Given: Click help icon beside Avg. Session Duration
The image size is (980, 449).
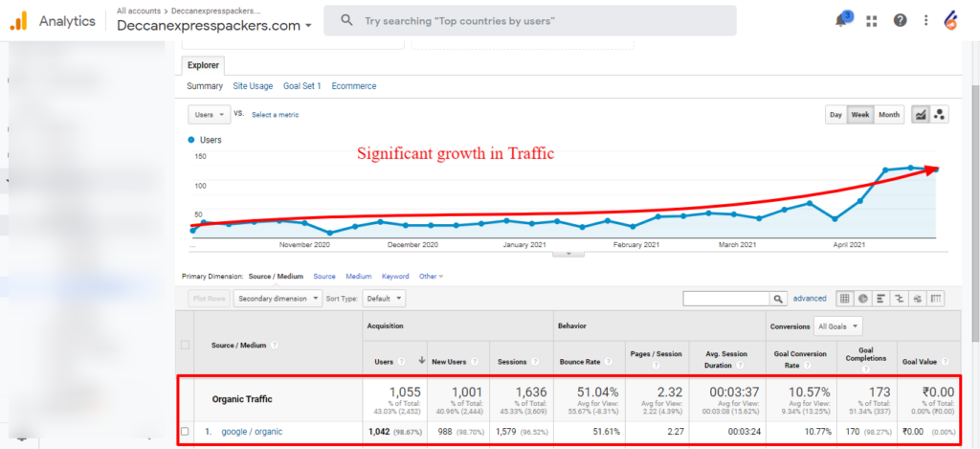Looking at the screenshot, I should coord(740,365).
